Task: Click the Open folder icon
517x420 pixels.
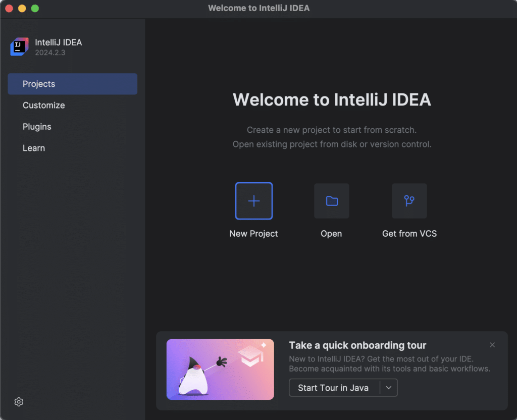Action: coord(331,200)
